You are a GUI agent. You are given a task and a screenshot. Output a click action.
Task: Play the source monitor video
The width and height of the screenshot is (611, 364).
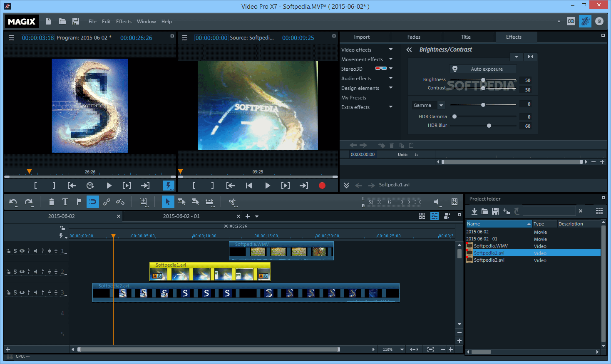point(268,186)
